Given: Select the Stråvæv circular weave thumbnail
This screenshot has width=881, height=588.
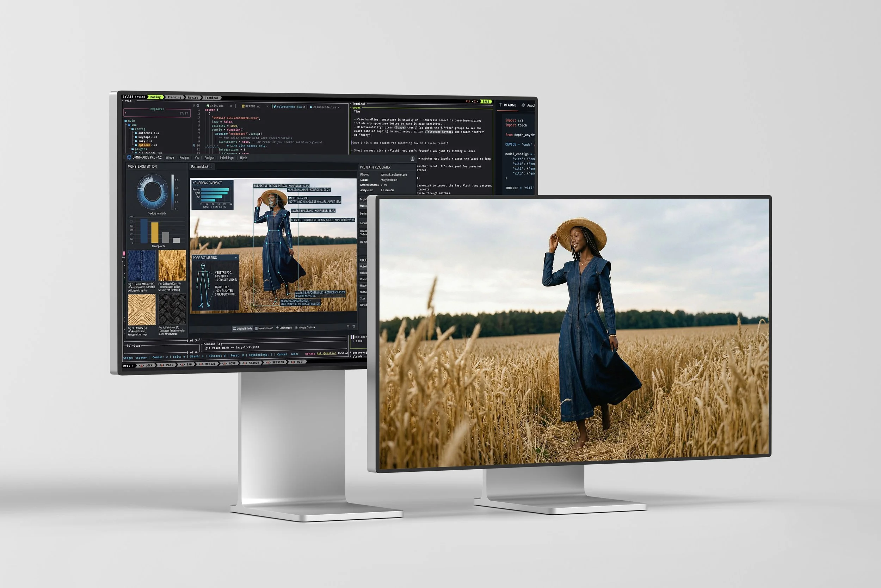Looking at the screenshot, I should [142, 310].
